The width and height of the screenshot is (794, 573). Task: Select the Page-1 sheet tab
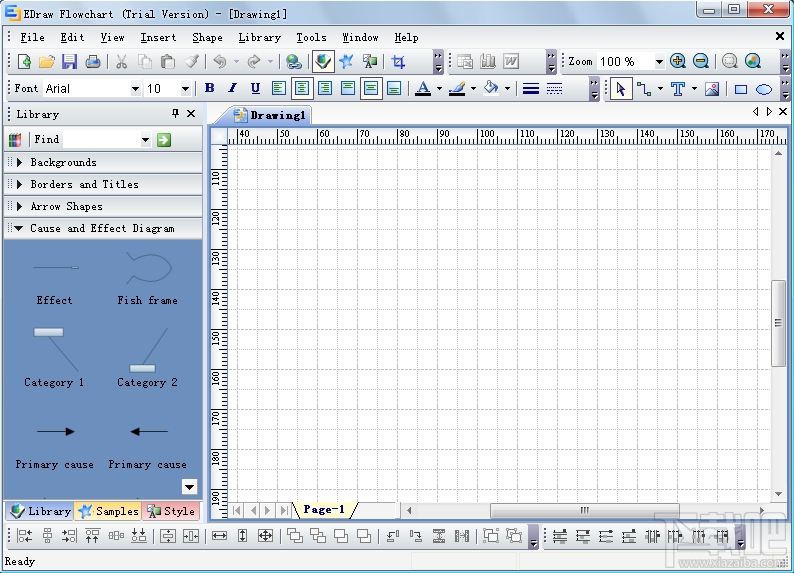pos(324,510)
